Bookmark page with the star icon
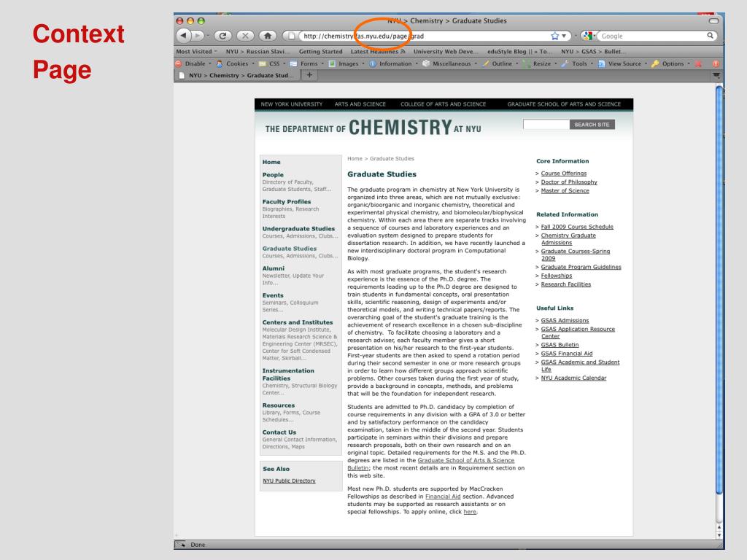The image size is (747, 560). (x=554, y=36)
